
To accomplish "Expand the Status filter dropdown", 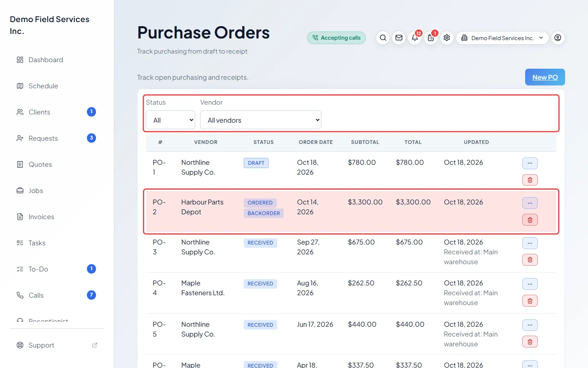I will point(170,120).
